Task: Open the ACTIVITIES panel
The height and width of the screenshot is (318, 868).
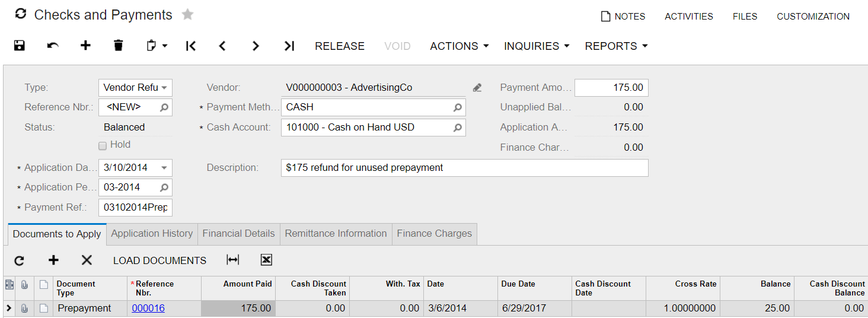Action: coord(689,17)
